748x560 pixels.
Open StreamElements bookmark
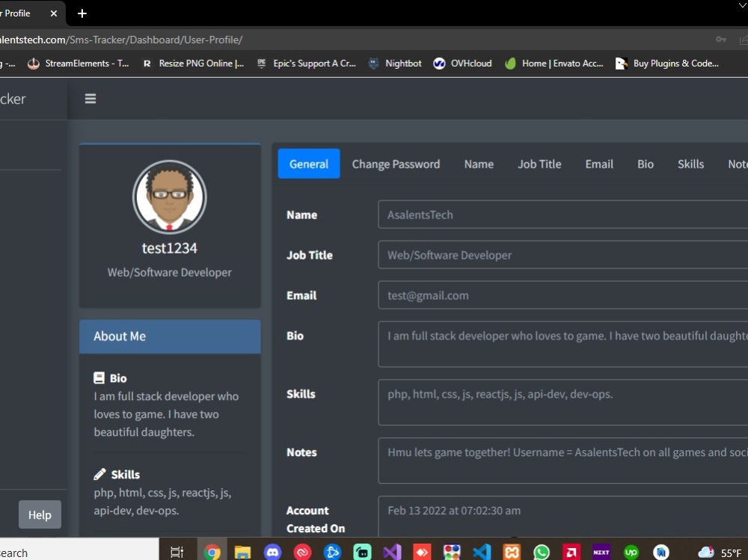pyautogui.click(x=79, y=64)
